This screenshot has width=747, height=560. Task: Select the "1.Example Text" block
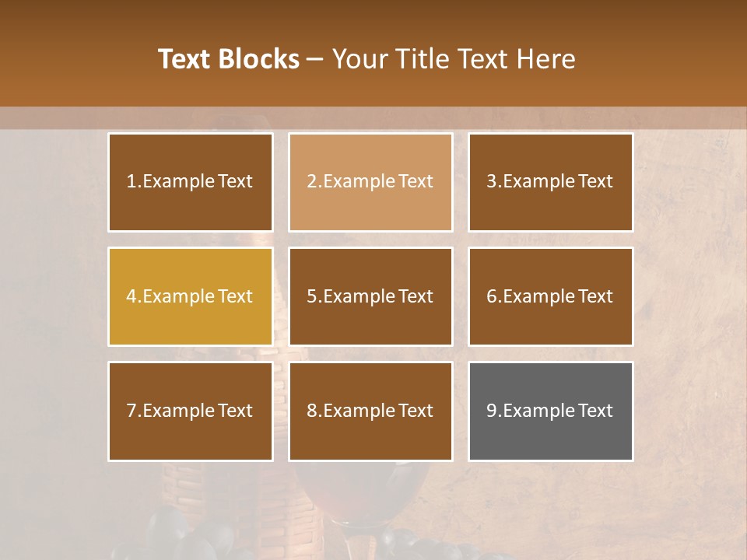[191, 182]
